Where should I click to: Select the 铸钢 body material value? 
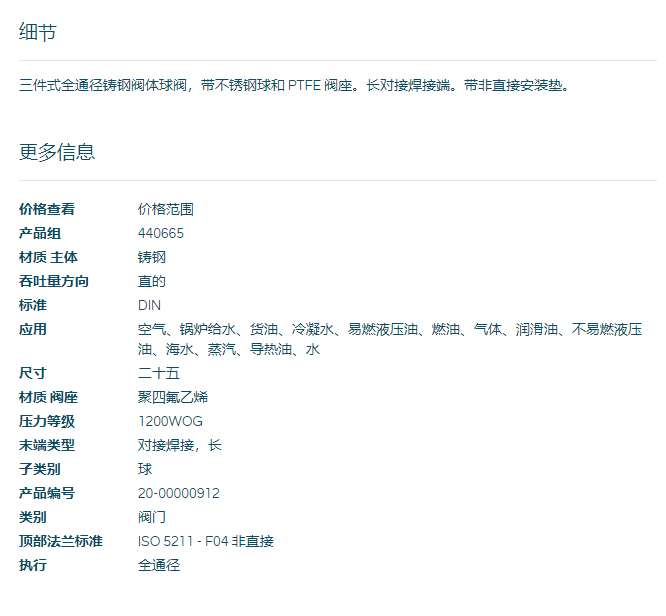tap(152, 257)
